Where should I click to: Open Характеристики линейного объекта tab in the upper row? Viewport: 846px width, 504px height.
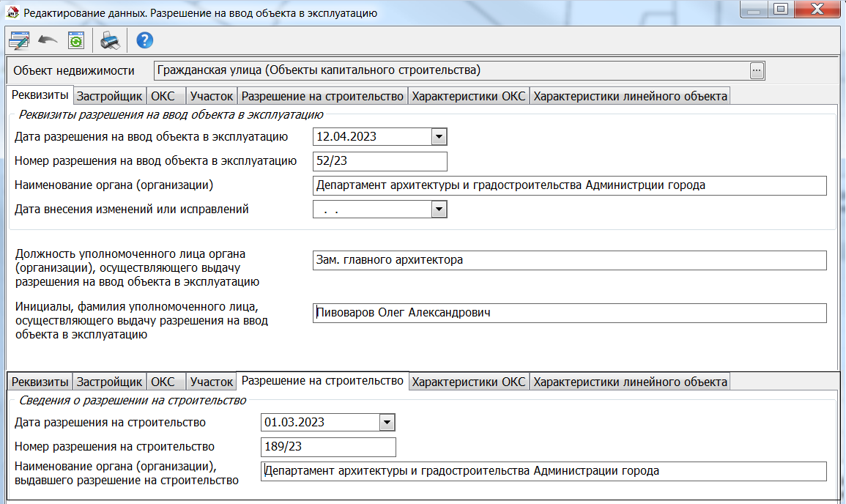click(x=630, y=96)
